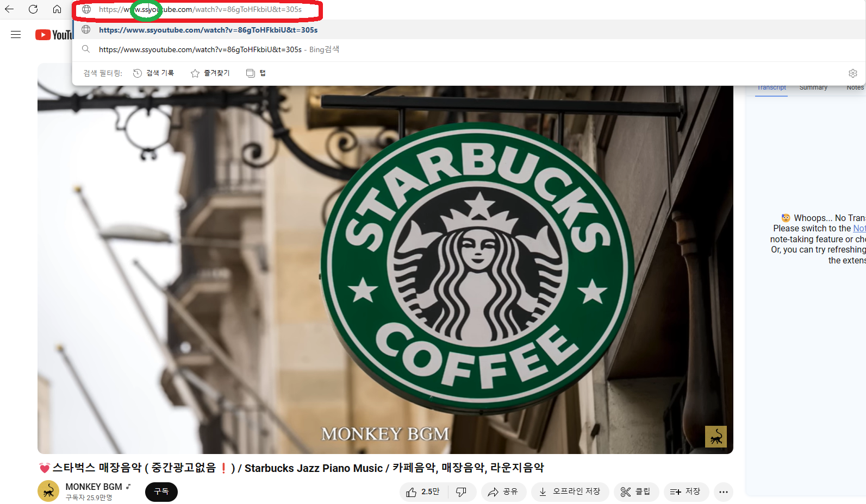Share the video with 공유

pyautogui.click(x=503, y=492)
